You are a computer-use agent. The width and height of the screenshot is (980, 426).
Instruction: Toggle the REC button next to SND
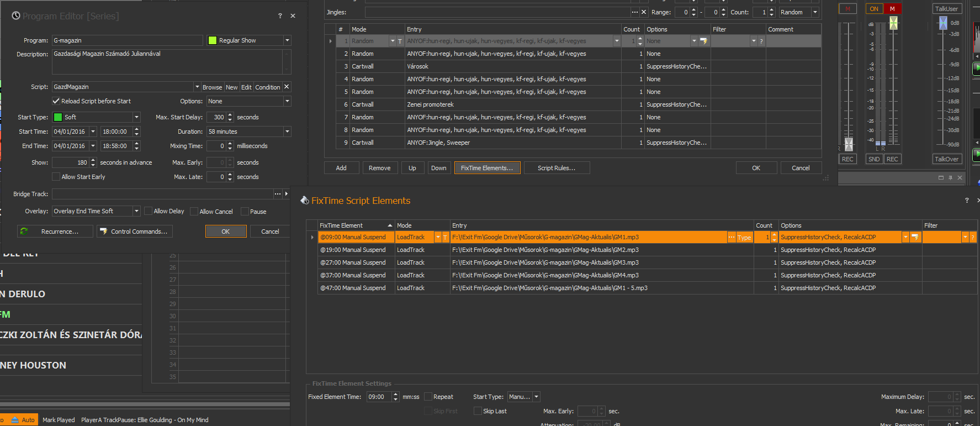click(x=892, y=159)
